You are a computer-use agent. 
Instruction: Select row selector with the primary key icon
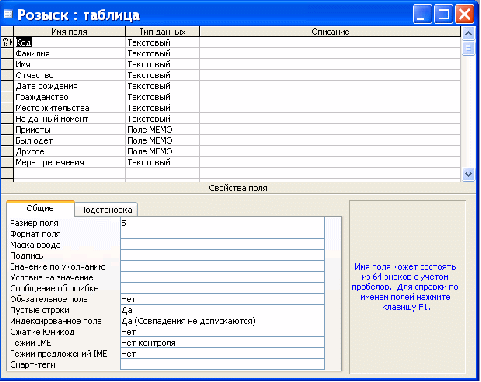[x=7, y=42]
